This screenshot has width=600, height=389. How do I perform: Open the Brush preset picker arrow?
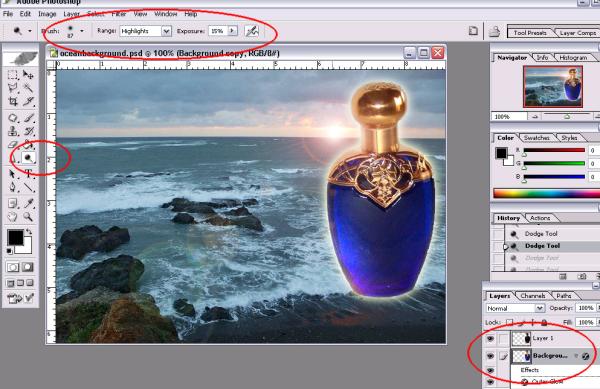coord(82,31)
